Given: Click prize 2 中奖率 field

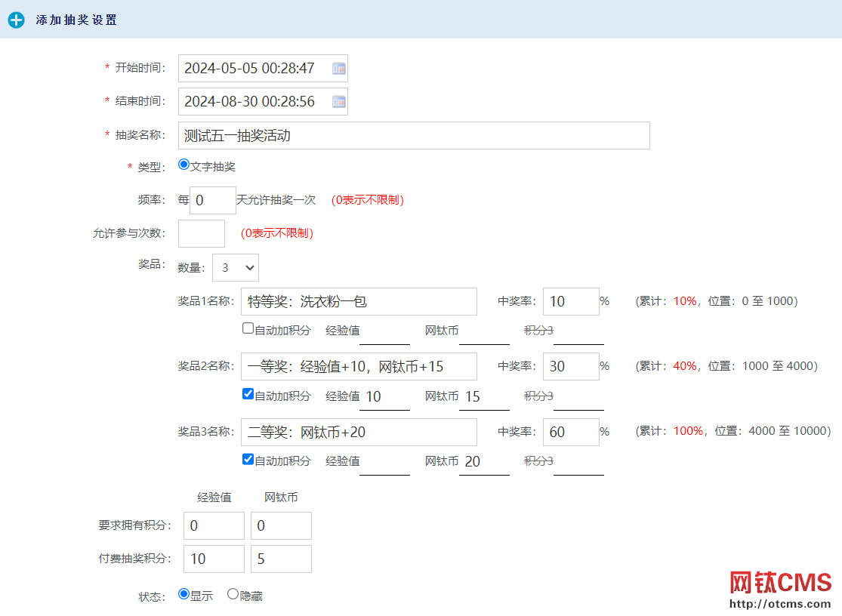Looking at the screenshot, I should 570,366.
